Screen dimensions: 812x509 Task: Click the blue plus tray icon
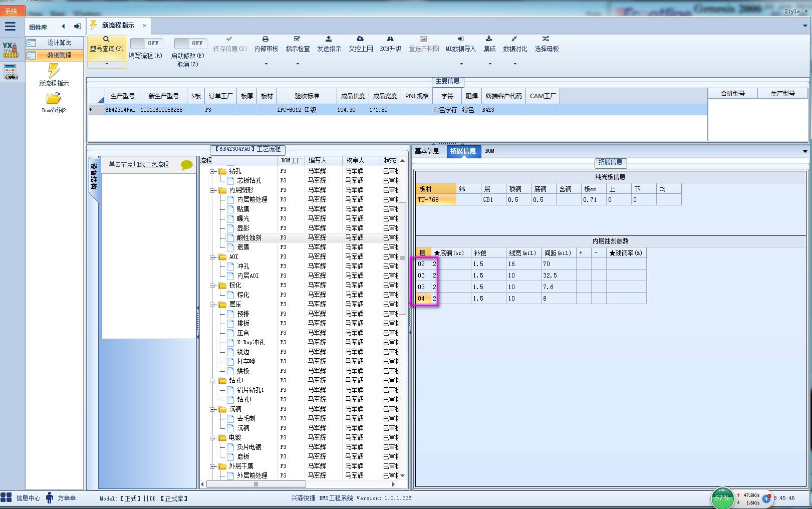click(x=766, y=498)
